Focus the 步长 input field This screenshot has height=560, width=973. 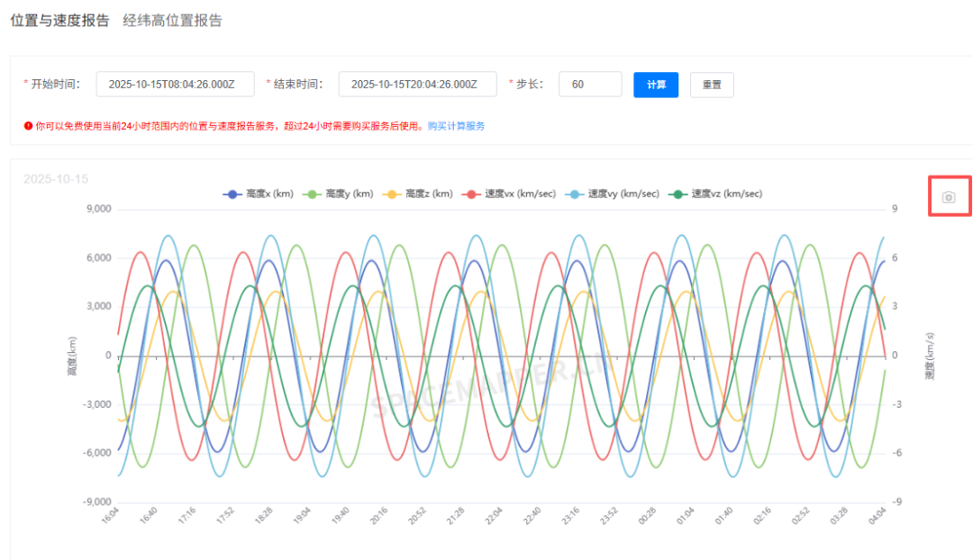tap(590, 85)
